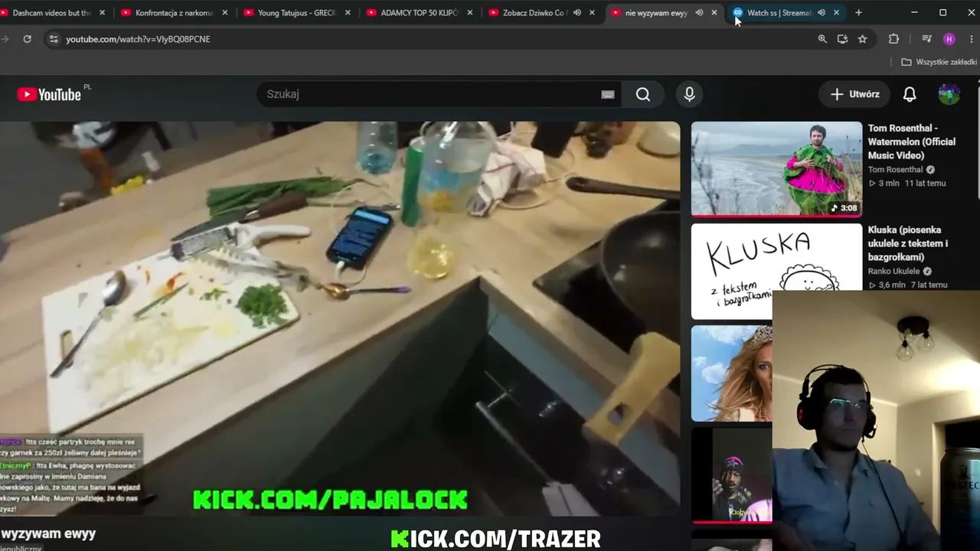Screen dimensions: 980x551
Task: Minimize the Chrome browser window
Action: point(914,12)
